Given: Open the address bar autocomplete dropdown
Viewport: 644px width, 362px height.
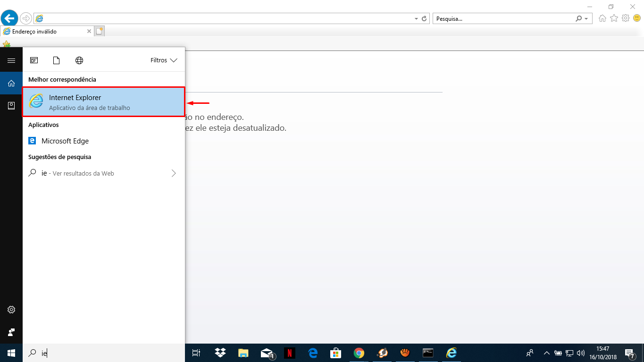Looking at the screenshot, I should click(x=416, y=19).
